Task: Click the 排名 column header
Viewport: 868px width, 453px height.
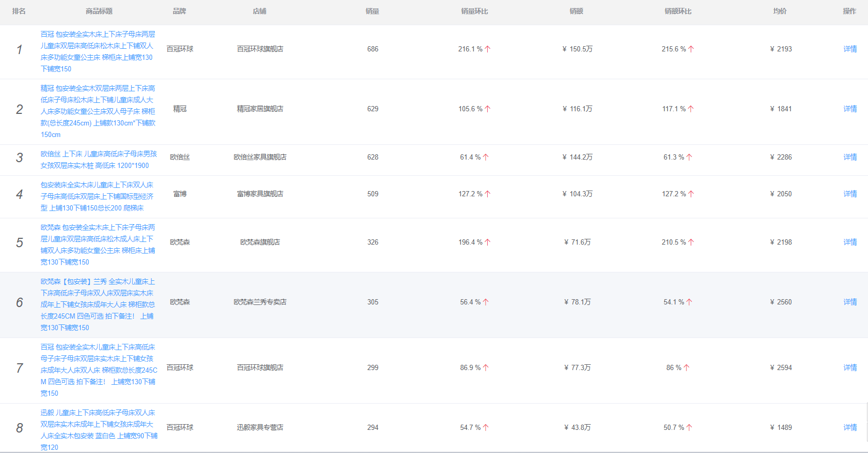Action: (x=19, y=11)
